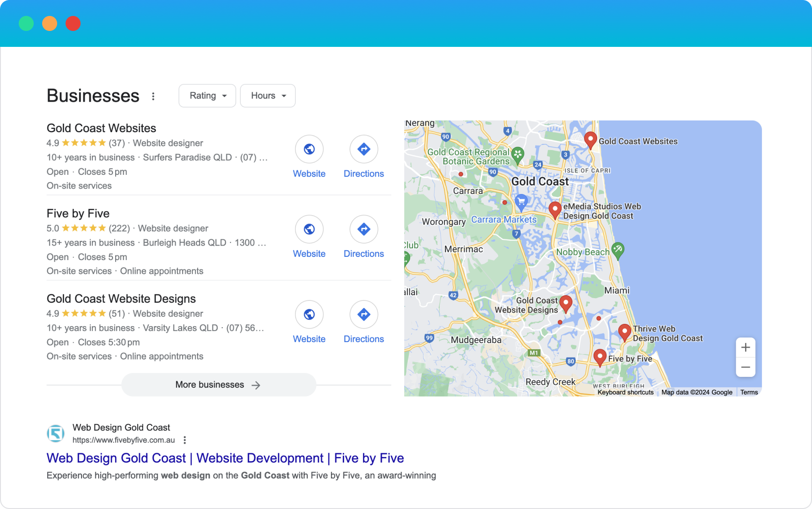The height and width of the screenshot is (509, 812).
Task: Select the Thrive Web Design Gold Coast map label
Action: tap(668, 334)
